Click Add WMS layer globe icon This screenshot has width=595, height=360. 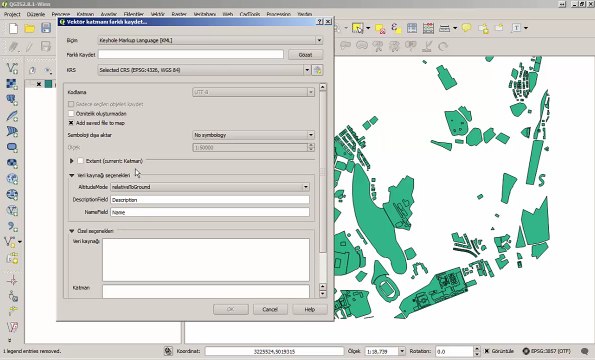(12, 179)
